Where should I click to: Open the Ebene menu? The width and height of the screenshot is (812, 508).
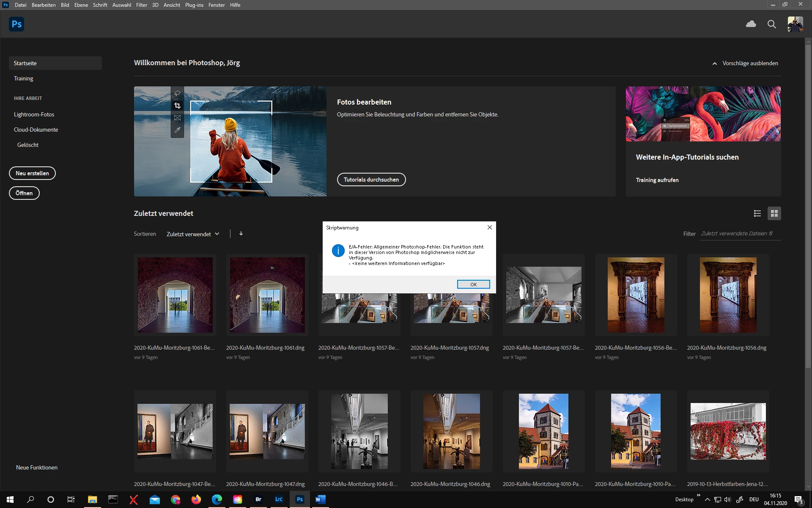[81, 5]
